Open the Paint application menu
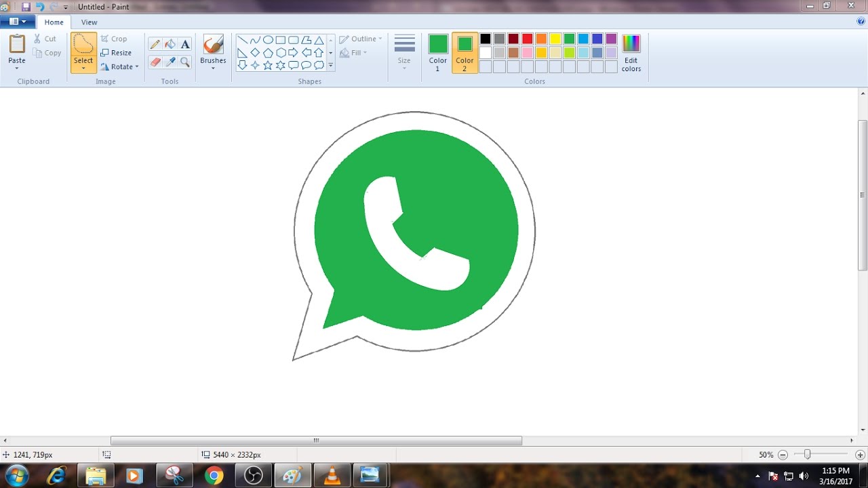The width and height of the screenshot is (868, 488). (17, 21)
